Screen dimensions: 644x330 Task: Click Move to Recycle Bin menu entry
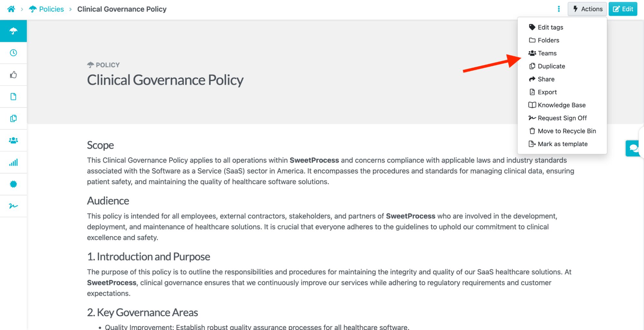tap(566, 131)
